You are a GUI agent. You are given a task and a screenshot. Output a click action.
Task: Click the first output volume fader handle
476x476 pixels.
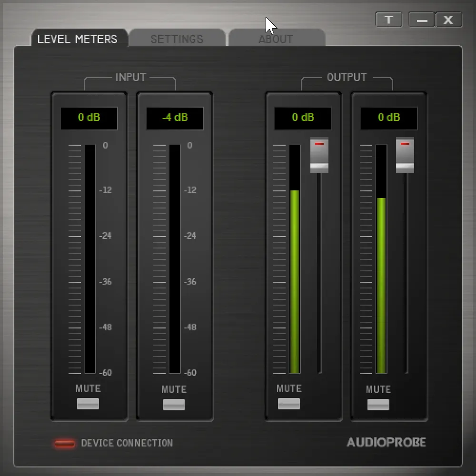coord(319,156)
